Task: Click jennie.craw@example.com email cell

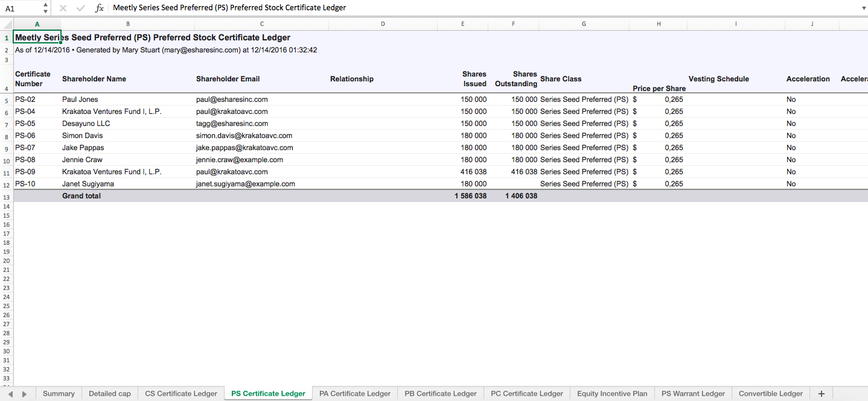Action: click(x=262, y=160)
